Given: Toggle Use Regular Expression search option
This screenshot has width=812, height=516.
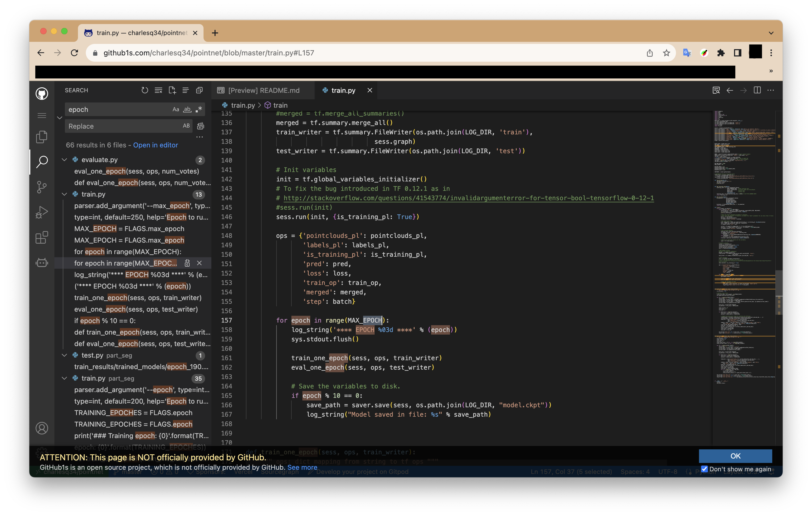Looking at the screenshot, I should tap(199, 110).
